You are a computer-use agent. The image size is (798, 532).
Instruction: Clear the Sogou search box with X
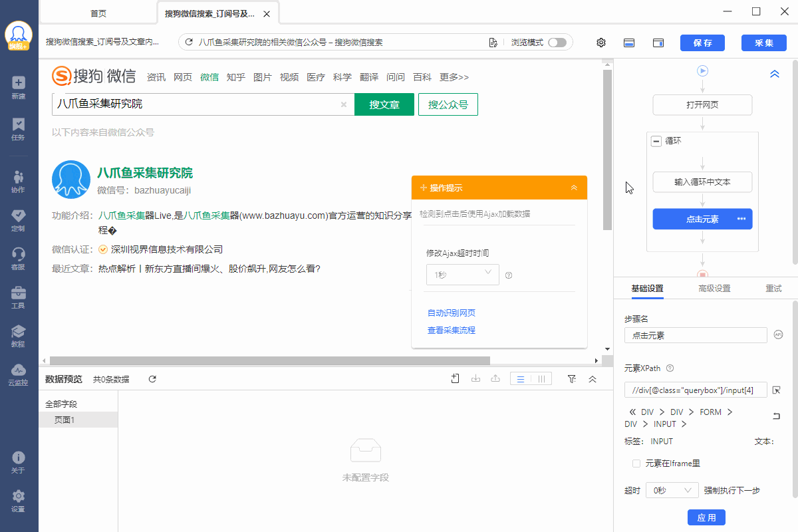(x=344, y=104)
